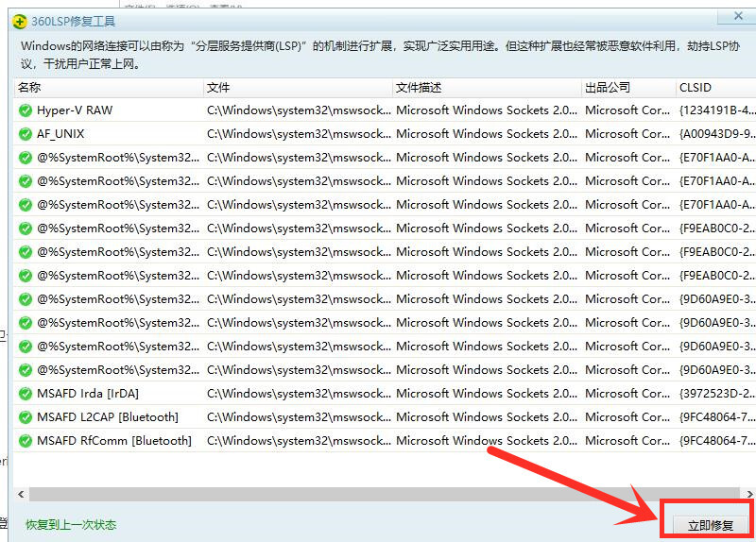Click the left arrow of the horizontal scrollbar
Viewport: 756px width, 542px height.
click(x=20, y=494)
